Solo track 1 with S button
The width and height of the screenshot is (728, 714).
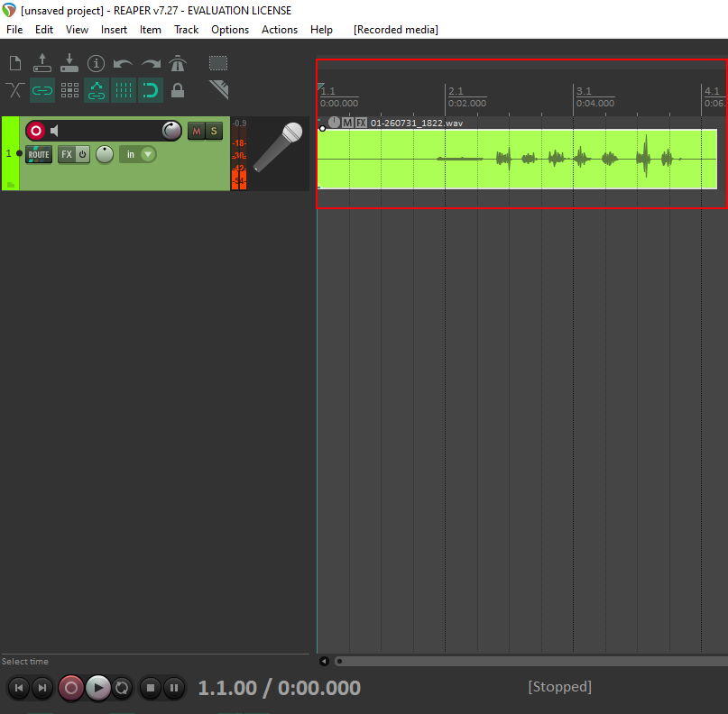pyautogui.click(x=214, y=131)
